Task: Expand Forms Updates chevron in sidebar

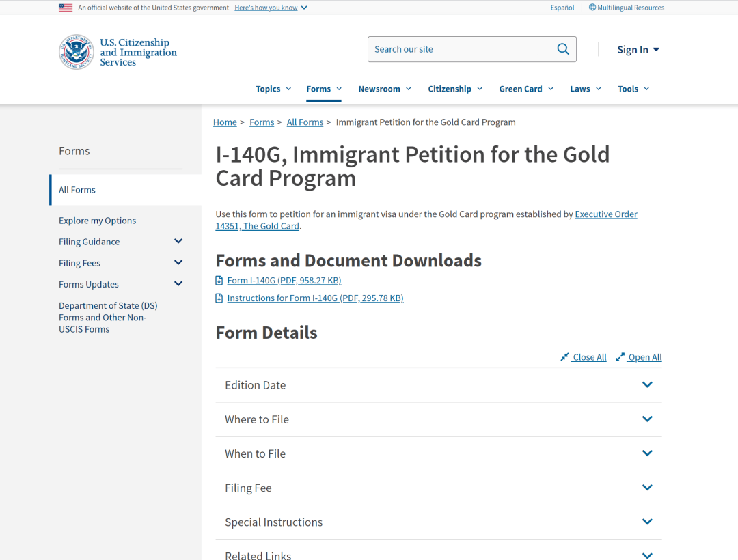Action: click(x=178, y=284)
